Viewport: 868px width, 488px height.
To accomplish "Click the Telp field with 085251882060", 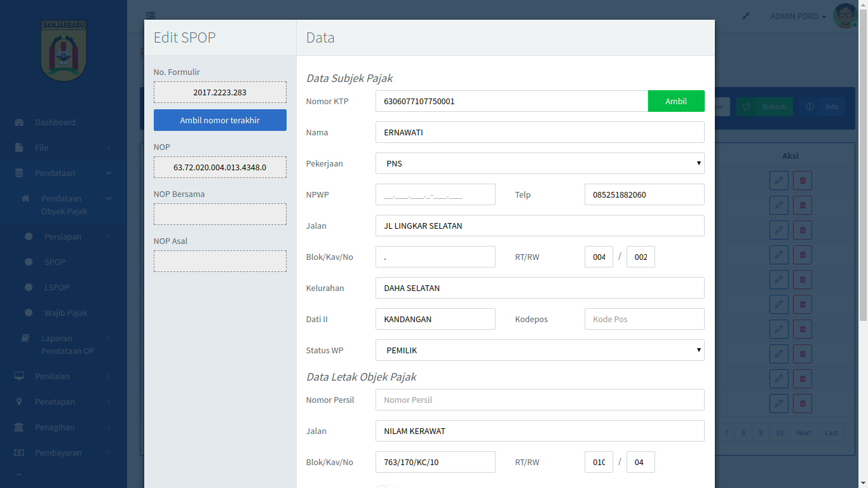I will click(x=644, y=194).
